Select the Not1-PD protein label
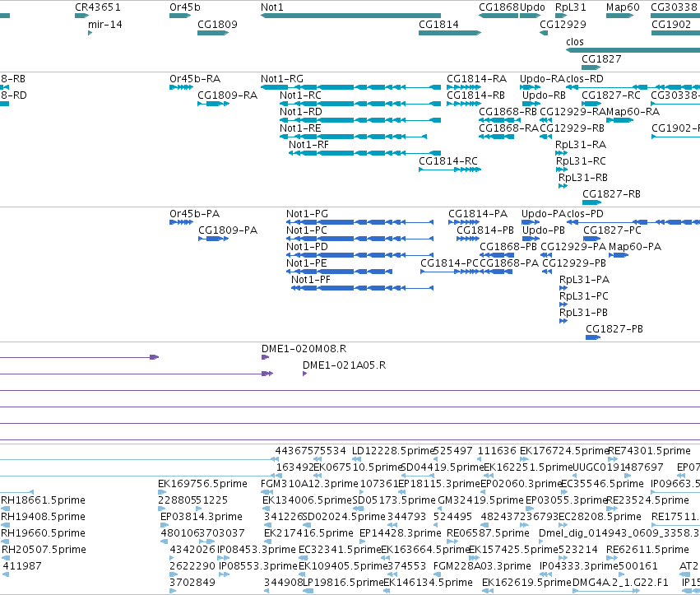 307,247
